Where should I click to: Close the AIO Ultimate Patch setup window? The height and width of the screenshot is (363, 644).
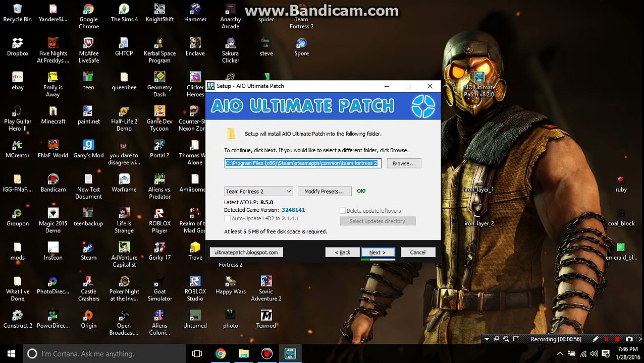430,86
